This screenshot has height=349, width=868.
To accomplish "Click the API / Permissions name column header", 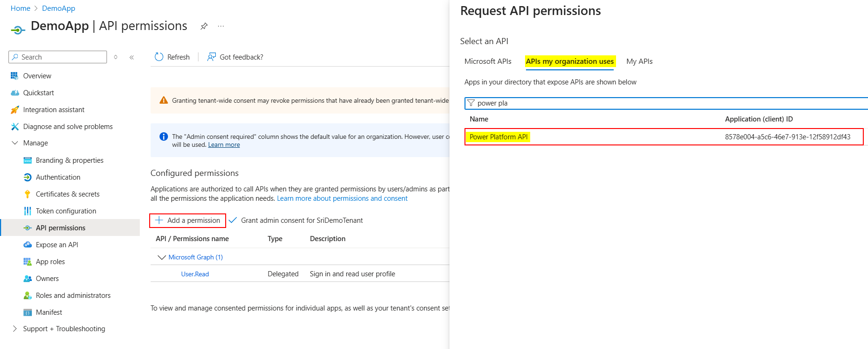I will 192,239.
